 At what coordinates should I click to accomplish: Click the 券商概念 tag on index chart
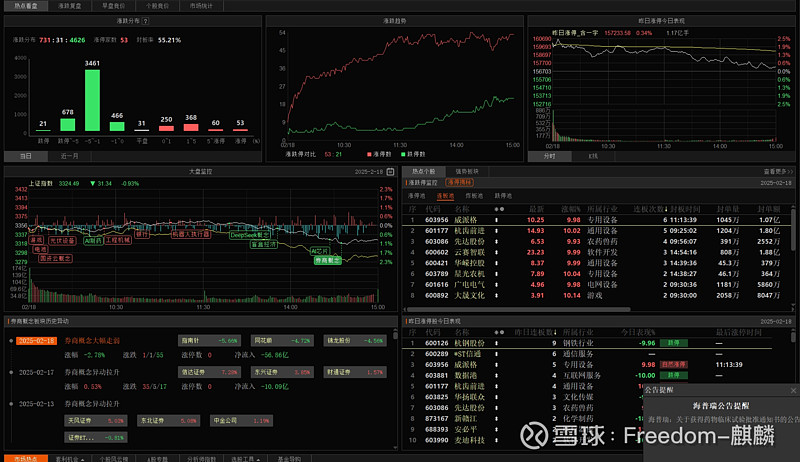pyautogui.click(x=328, y=260)
